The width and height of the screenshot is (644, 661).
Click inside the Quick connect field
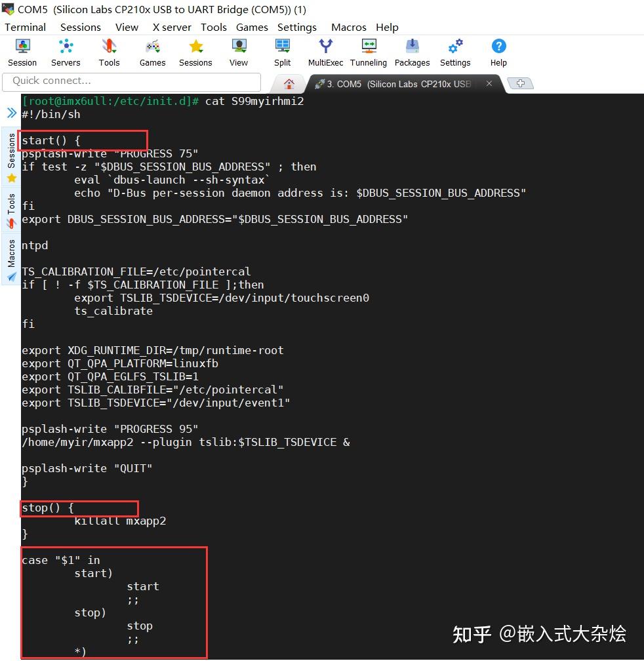(x=131, y=81)
